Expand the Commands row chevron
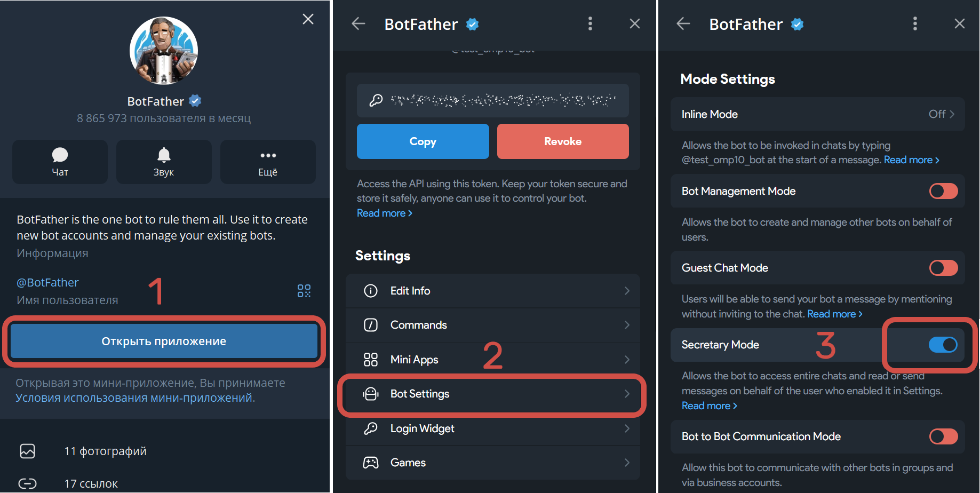The width and height of the screenshot is (980, 493). tap(627, 325)
